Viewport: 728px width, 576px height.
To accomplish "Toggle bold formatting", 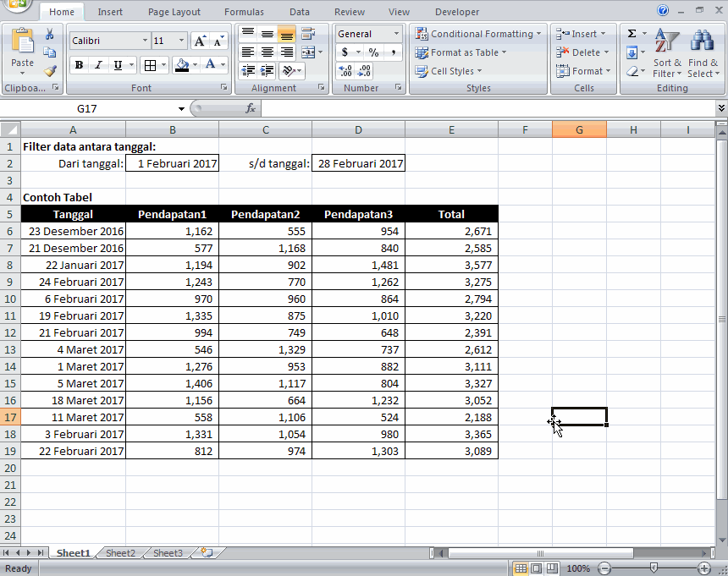I will (x=77, y=65).
